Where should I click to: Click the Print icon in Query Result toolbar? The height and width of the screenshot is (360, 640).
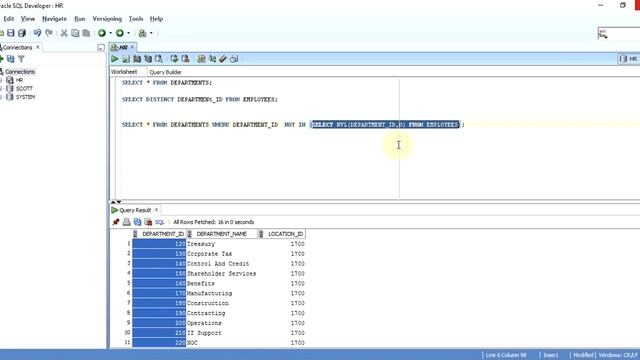(x=127, y=222)
